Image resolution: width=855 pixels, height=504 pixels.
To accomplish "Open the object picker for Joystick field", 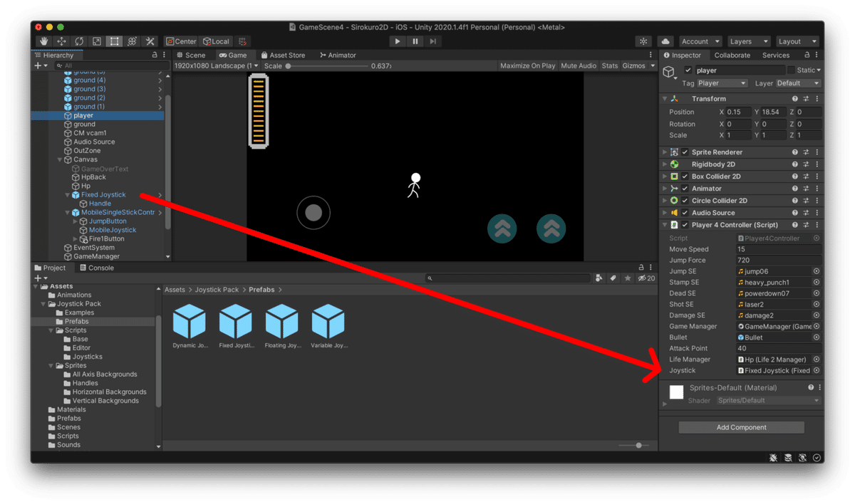I will pyautogui.click(x=817, y=370).
